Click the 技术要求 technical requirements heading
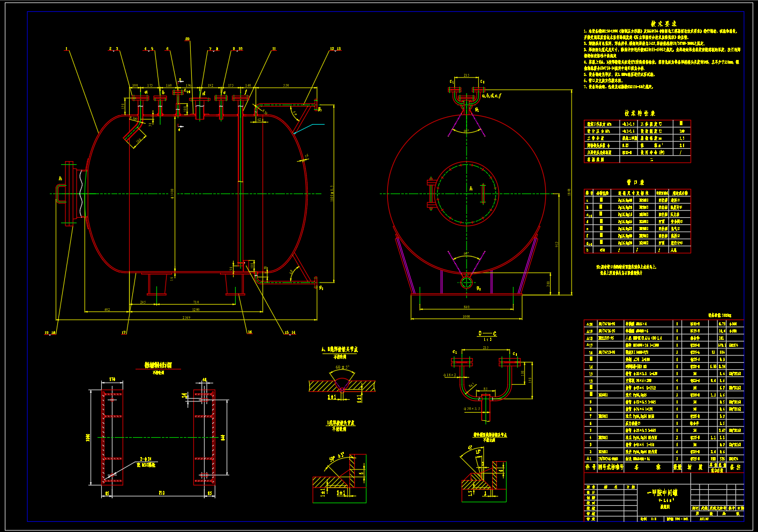This screenshot has width=758, height=532. coord(663,24)
